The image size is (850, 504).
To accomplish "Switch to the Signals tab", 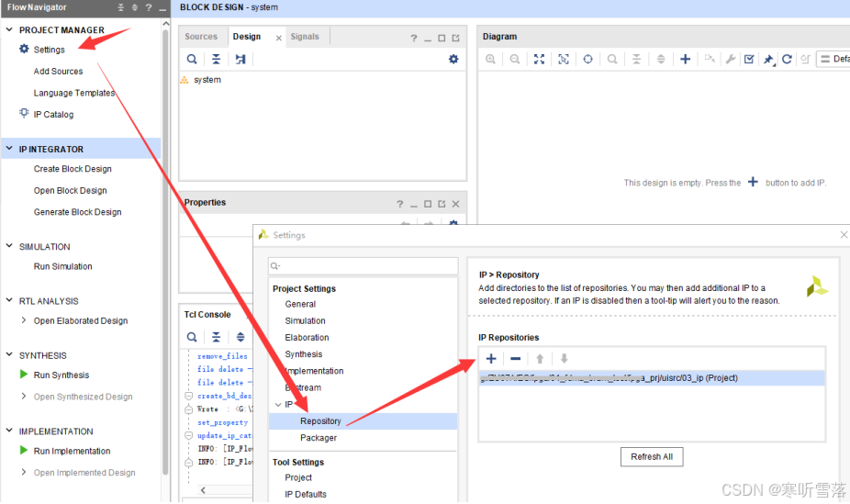I will 305,37.
